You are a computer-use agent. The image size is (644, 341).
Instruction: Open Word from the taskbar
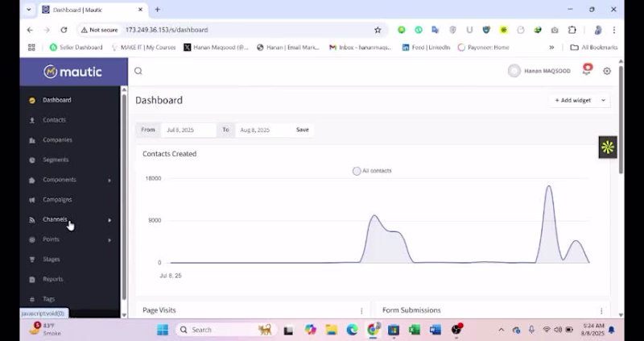click(435, 330)
